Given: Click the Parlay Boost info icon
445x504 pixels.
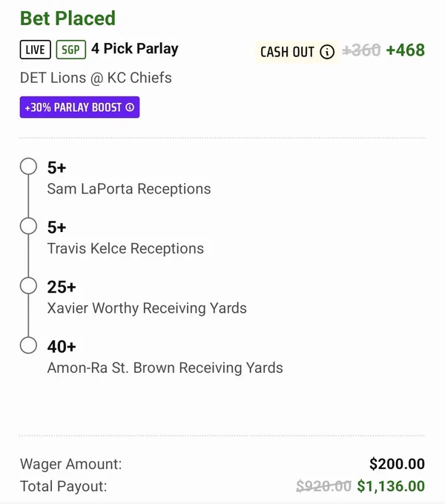Looking at the screenshot, I should 130,107.
